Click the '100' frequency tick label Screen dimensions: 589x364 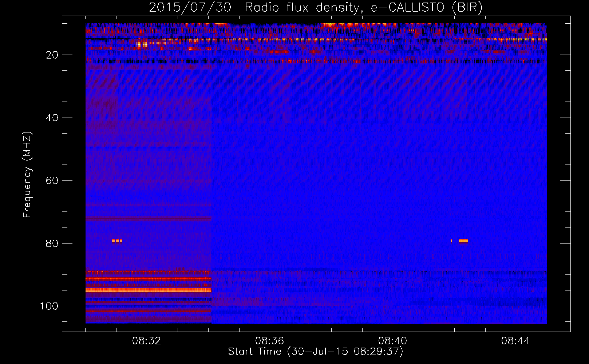click(x=49, y=306)
